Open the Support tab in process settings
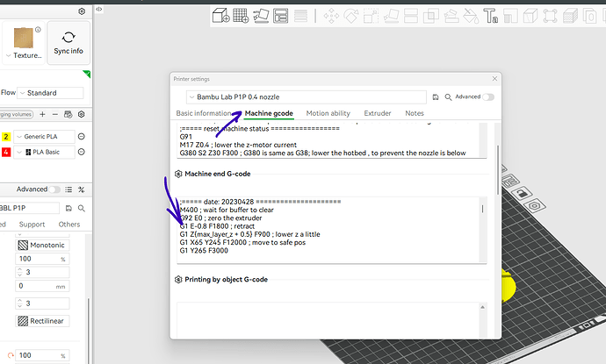 32,225
